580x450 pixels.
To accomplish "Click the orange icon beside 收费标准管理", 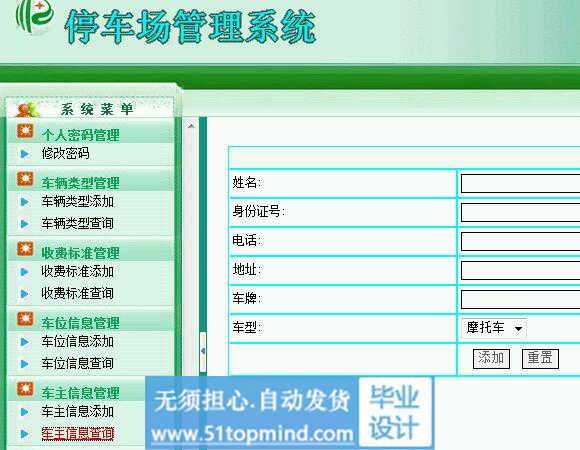I will (x=25, y=249).
